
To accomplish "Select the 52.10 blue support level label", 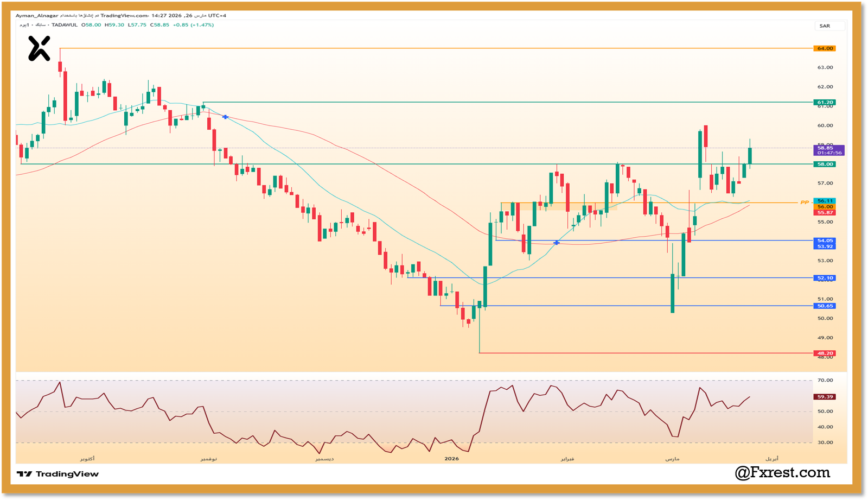I will click(825, 278).
